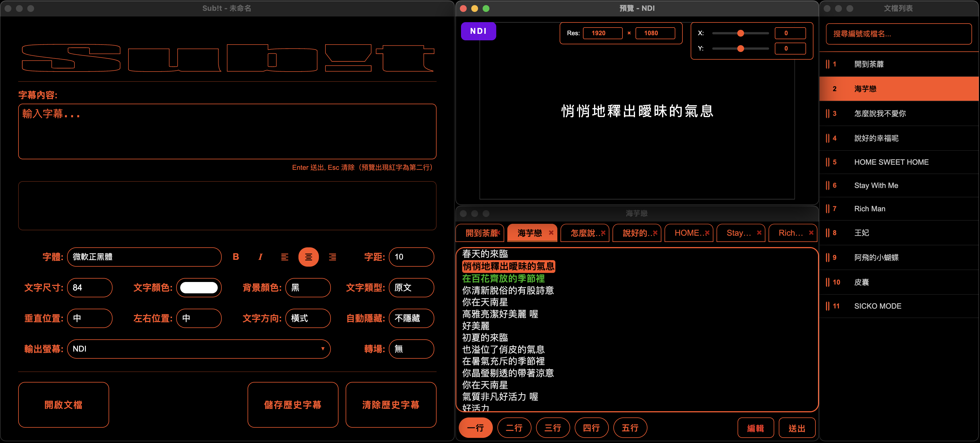Switch 文字方向 from 橫式
Image resolution: width=980 pixels, height=443 pixels.
(x=308, y=318)
